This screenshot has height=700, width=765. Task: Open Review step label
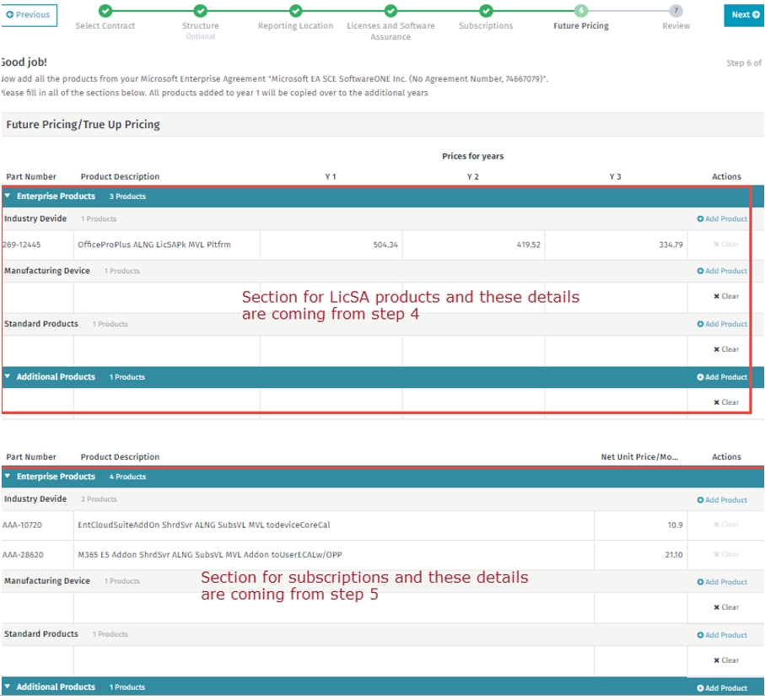coord(676,26)
